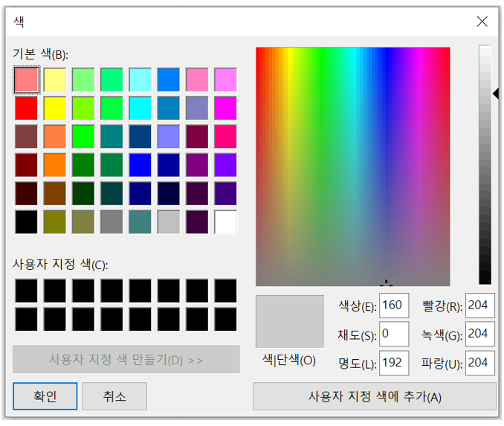
Task: Select the dark green swatch in fifth row
Action: tap(83, 193)
